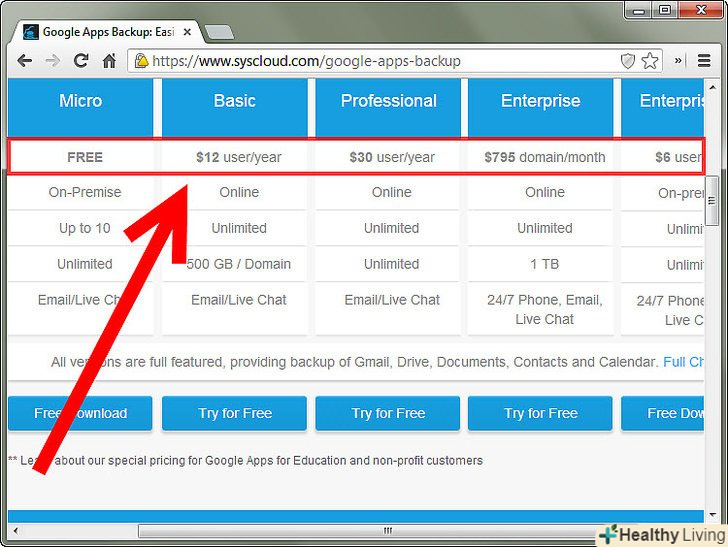
Task: Show hidden extensions with the chevron icon
Action: tap(678, 60)
